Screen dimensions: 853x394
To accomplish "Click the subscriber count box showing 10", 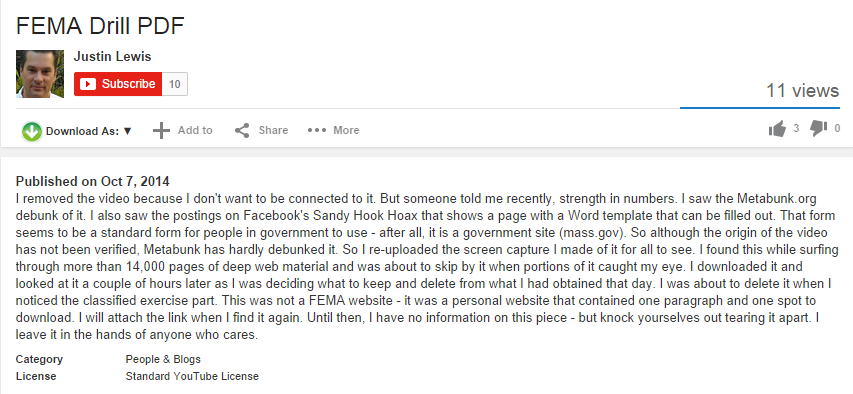I will (x=175, y=84).
